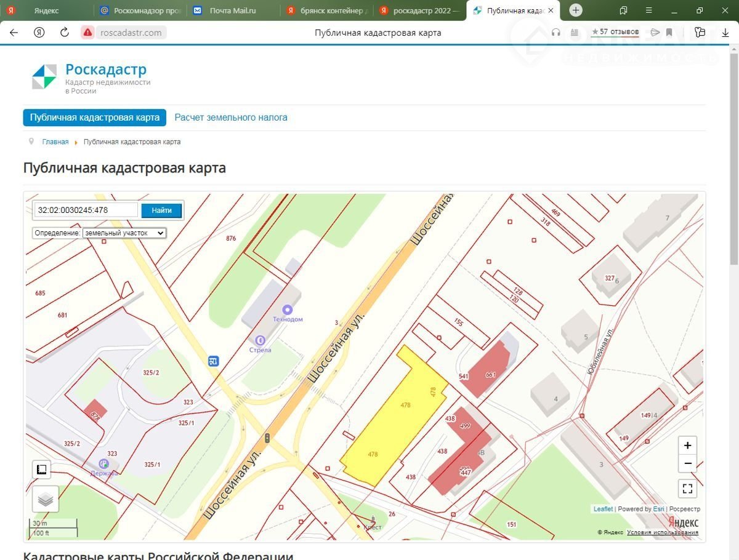739x560 pixels.
Task: Open the new browser tab button
Action: click(x=575, y=10)
